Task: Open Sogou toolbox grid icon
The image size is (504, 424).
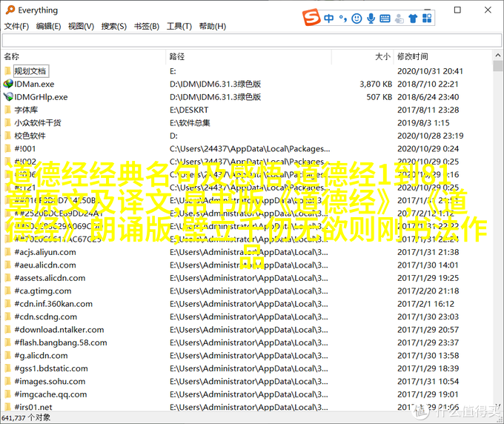Action: click(427, 18)
